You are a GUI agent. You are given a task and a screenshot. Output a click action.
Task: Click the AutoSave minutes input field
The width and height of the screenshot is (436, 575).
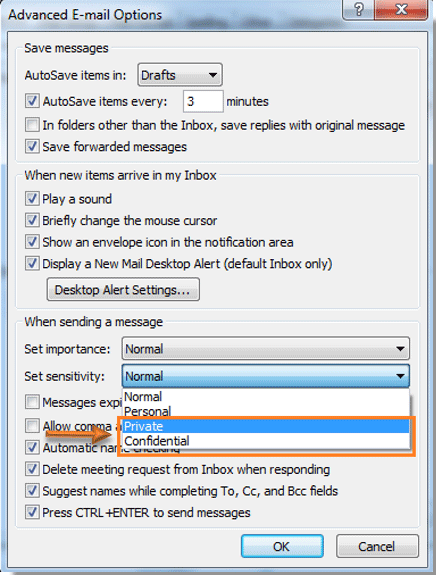pos(203,101)
